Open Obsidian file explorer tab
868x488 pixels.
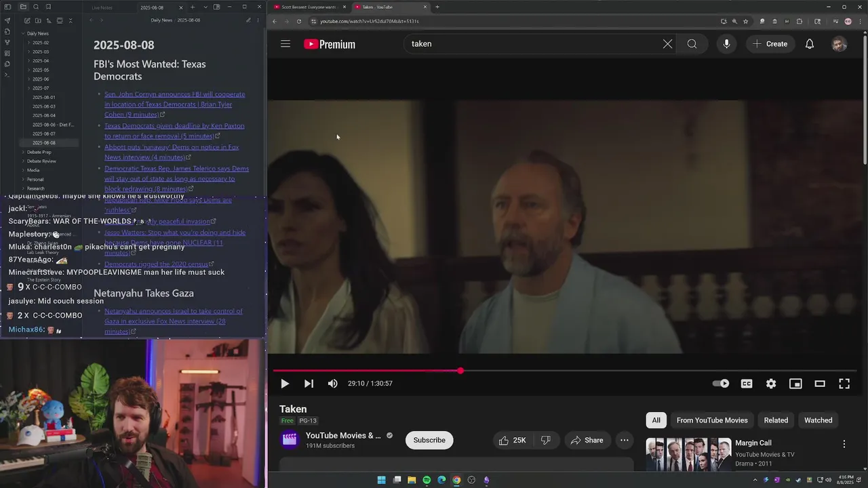(x=23, y=7)
